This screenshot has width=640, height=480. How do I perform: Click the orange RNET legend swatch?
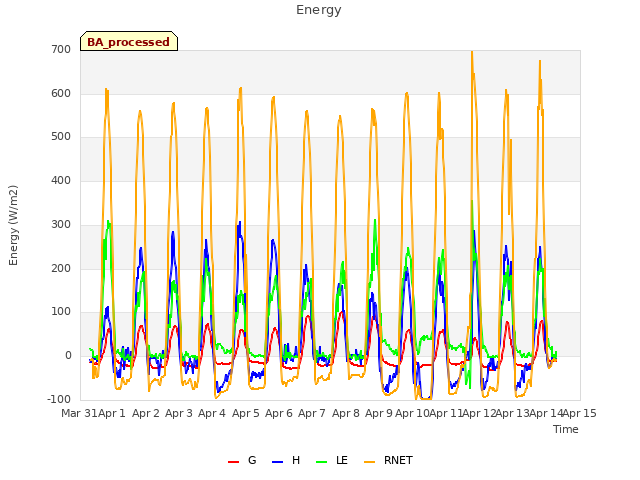click(x=369, y=462)
